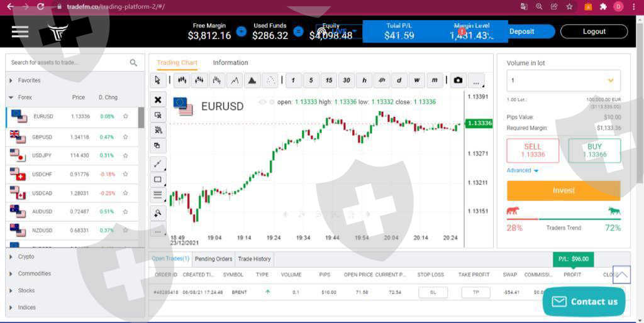
Task: Toggle the favorite star for EURUSD
Action: [125, 116]
